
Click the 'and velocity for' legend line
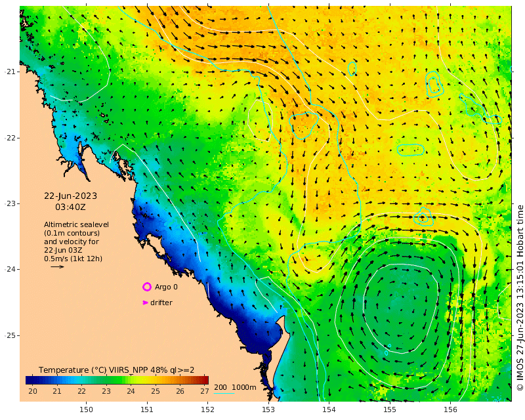pyautogui.click(x=72, y=241)
